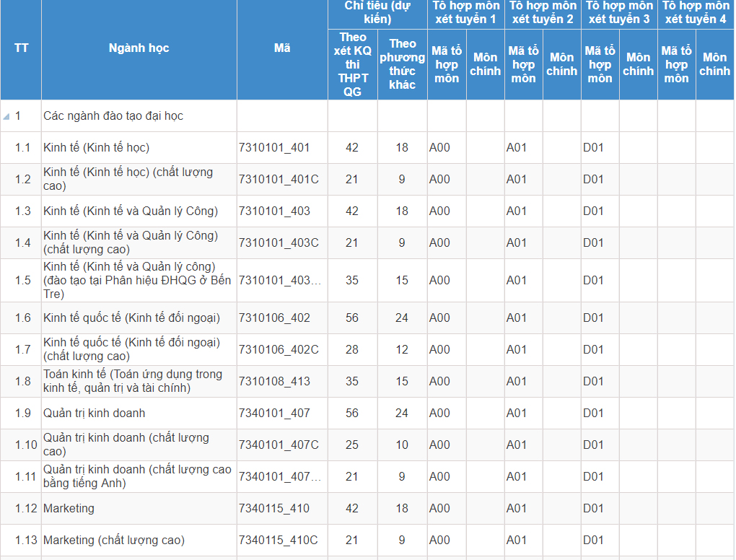Click the code cell 7340115_410C
The image size is (736, 560).
[x=279, y=541]
